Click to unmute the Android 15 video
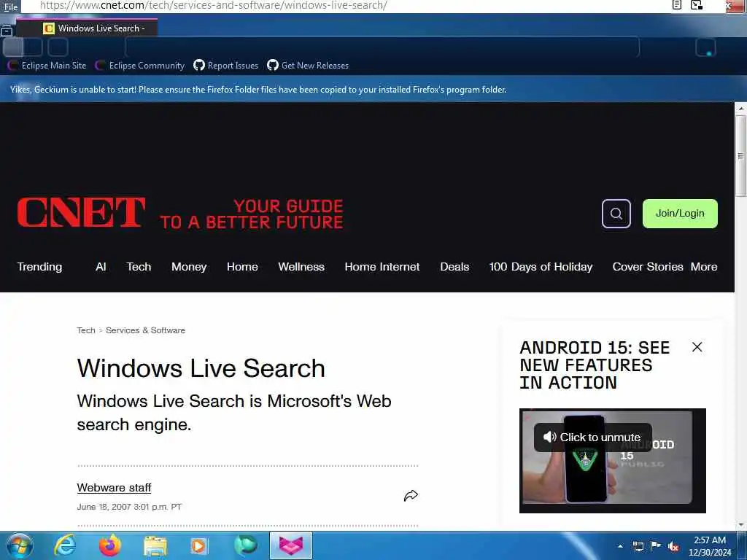This screenshot has height=560, width=747. coord(592,437)
